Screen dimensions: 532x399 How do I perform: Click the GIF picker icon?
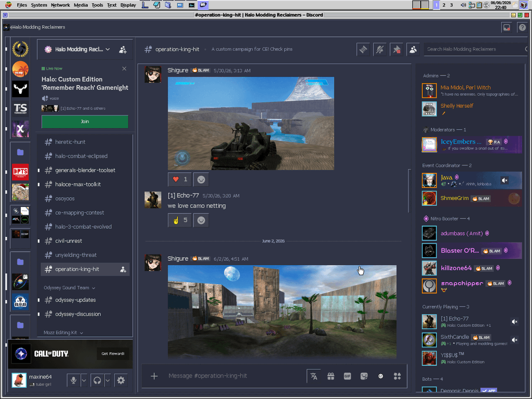click(348, 376)
